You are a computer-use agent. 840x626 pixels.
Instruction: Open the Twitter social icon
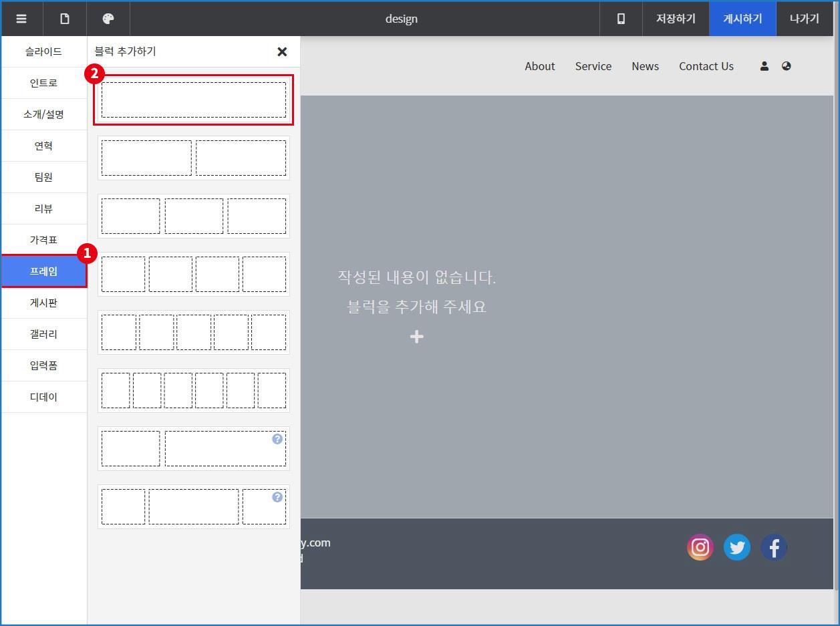click(736, 548)
